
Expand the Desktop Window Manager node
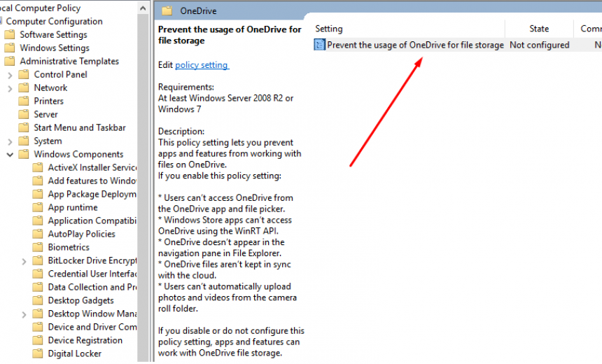[24, 314]
